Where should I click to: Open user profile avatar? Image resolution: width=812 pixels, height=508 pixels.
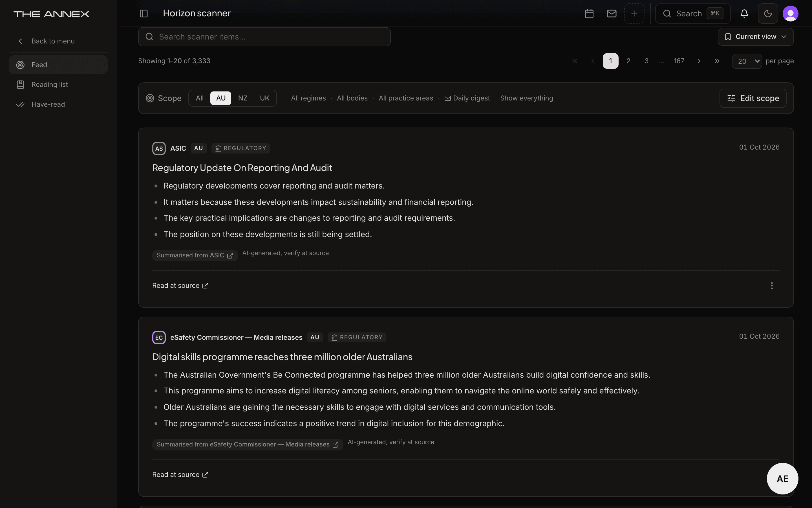(790, 14)
